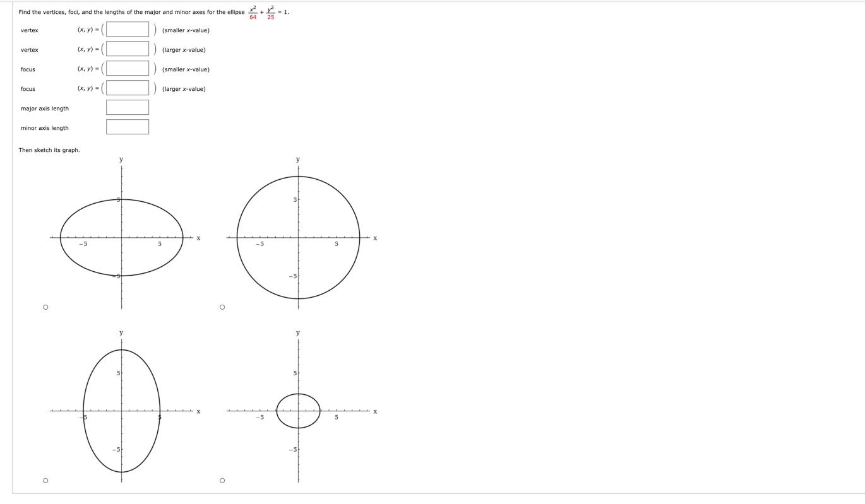Click the small ellipse graph image

click(x=298, y=411)
